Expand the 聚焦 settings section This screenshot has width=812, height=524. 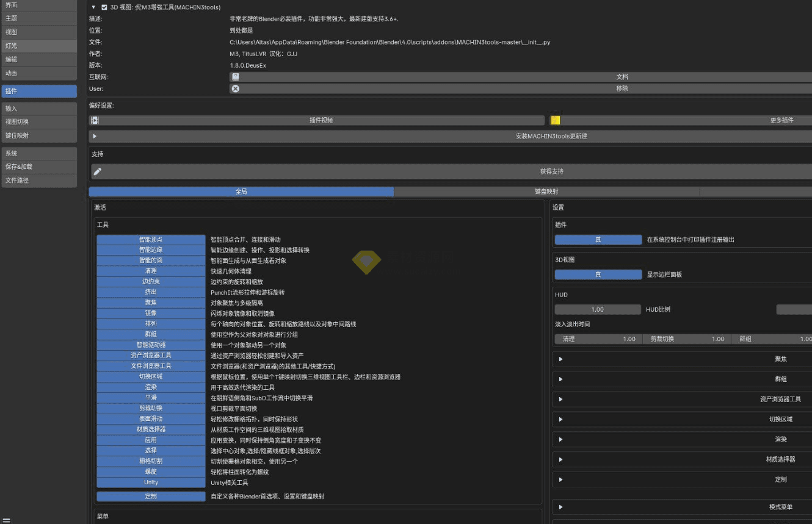point(560,359)
